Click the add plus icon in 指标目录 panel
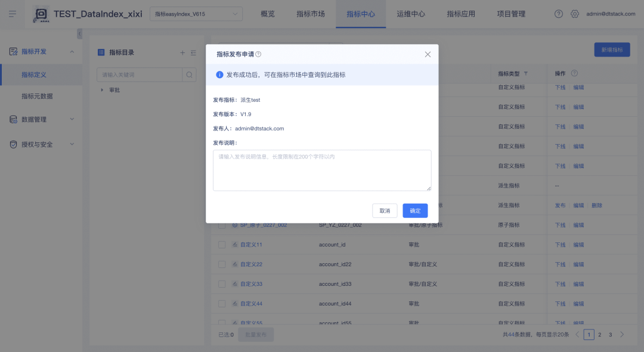The image size is (644, 352). (182, 52)
